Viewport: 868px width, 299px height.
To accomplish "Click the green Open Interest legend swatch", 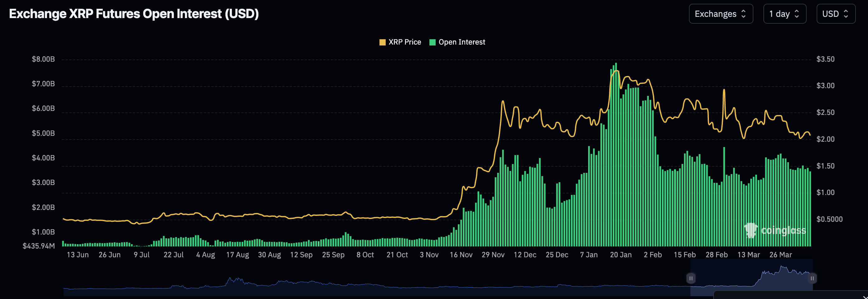I will pos(432,42).
